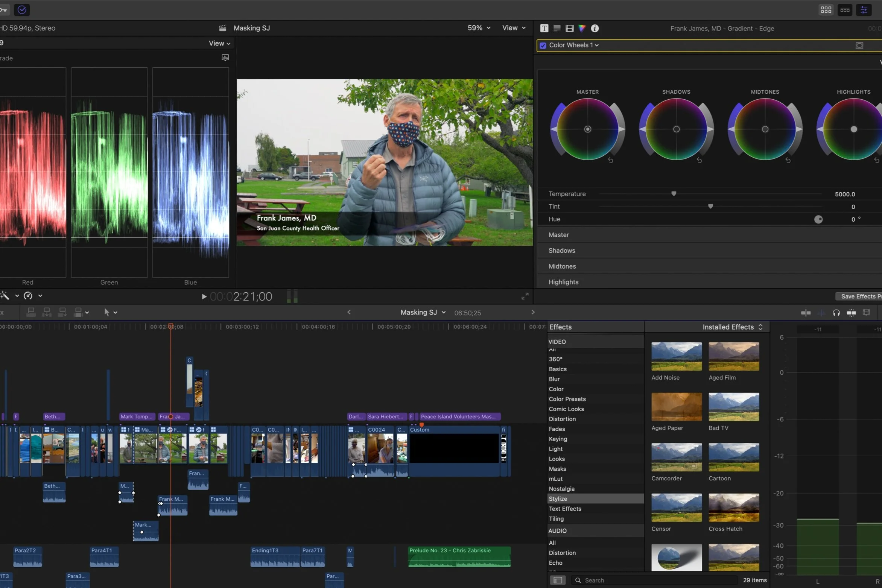Toggle the inspector sliders button in toolbar
The width and height of the screenshot is (882, 588).
pos(864,10)
